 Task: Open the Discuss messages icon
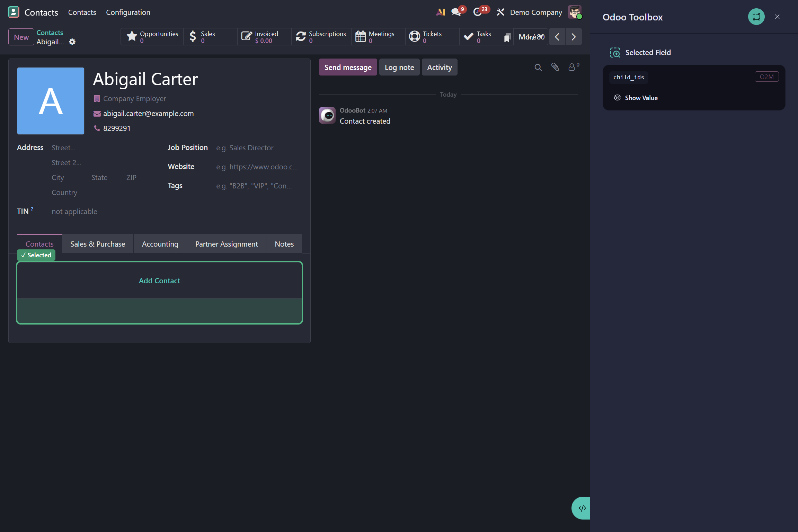coord(456,12)
